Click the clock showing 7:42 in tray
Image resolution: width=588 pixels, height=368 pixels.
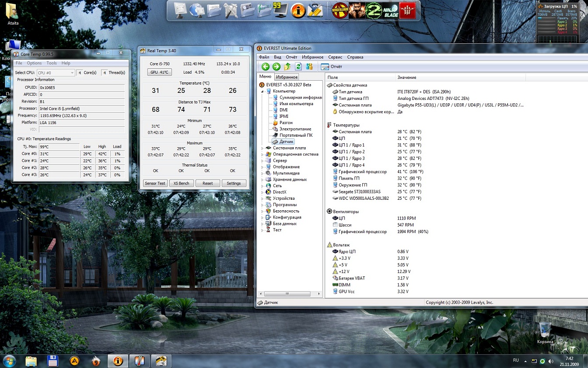coord(569,358)
